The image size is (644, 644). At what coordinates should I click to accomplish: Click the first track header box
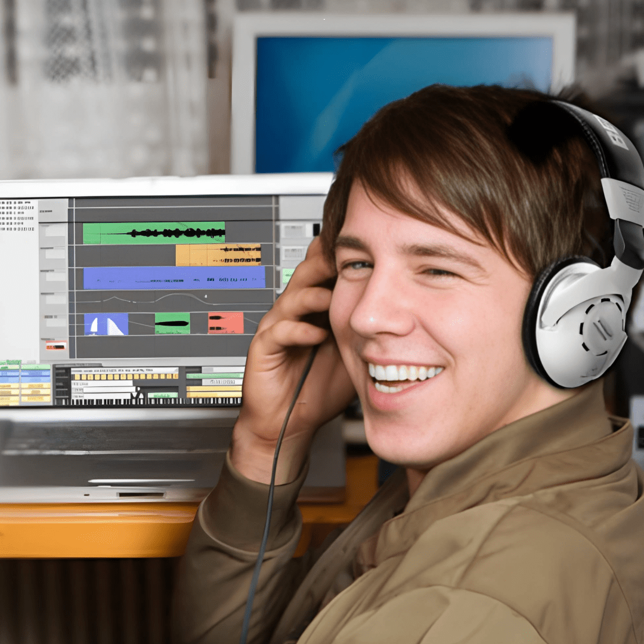tap(55, 231)
